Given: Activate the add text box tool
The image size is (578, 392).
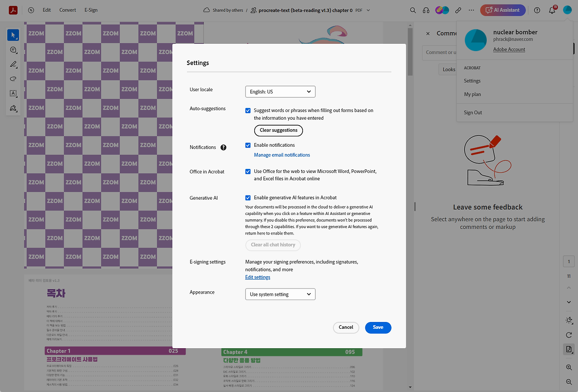Looking at the screenshot, I should (13, 93).
